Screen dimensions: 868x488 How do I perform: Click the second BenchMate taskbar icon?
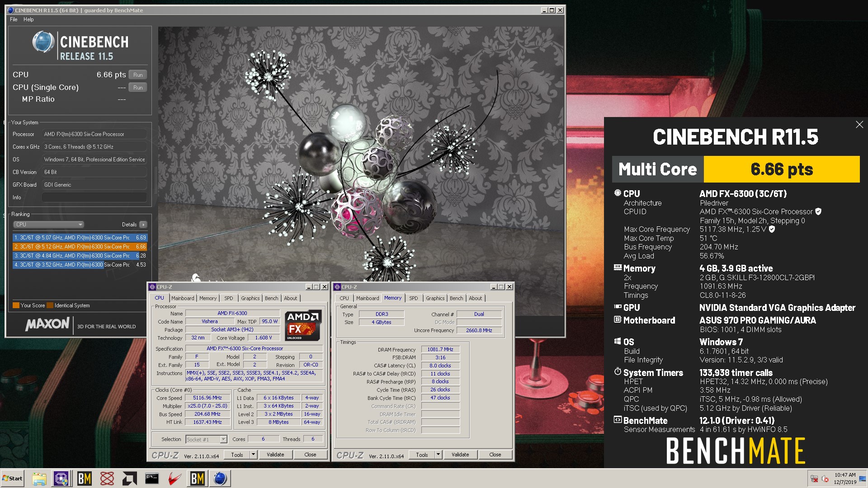pyautogui.click(x=197, y=479)
